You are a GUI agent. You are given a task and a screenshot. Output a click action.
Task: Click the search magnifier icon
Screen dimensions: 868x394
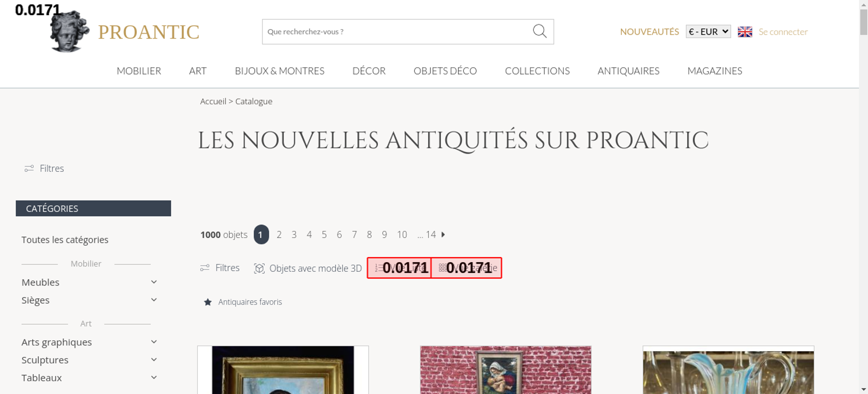(x=539, y=31)
